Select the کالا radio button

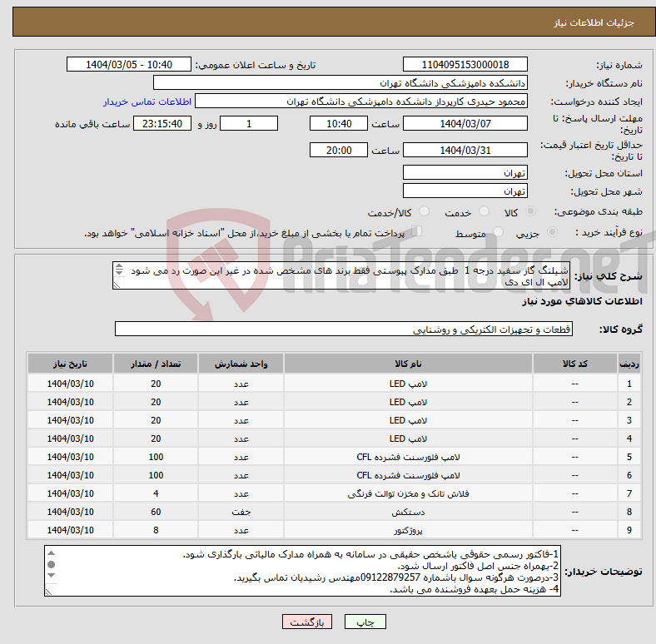pyautogui.click(x=530, y=211)
